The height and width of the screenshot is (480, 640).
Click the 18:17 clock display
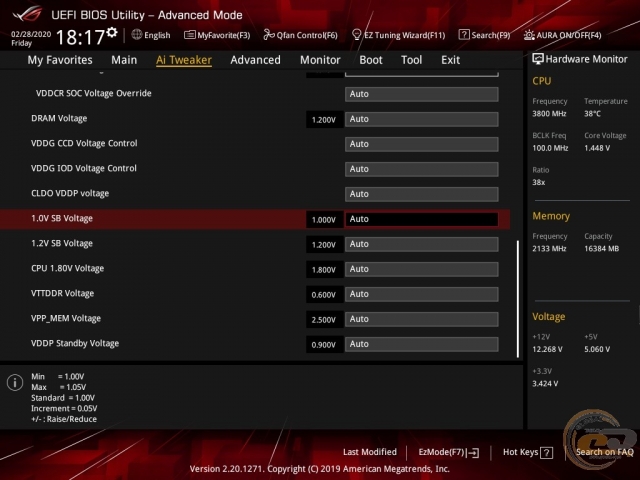80,37
